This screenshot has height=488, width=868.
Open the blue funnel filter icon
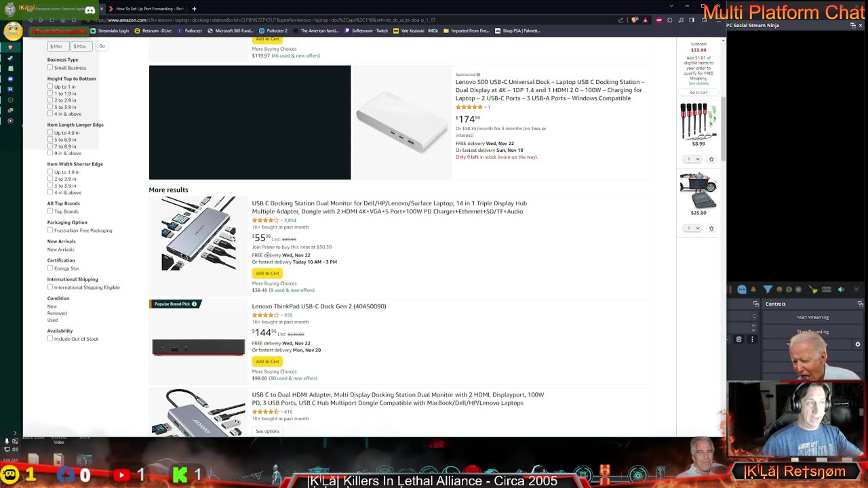pyautogui.click(x=768, y=289)
